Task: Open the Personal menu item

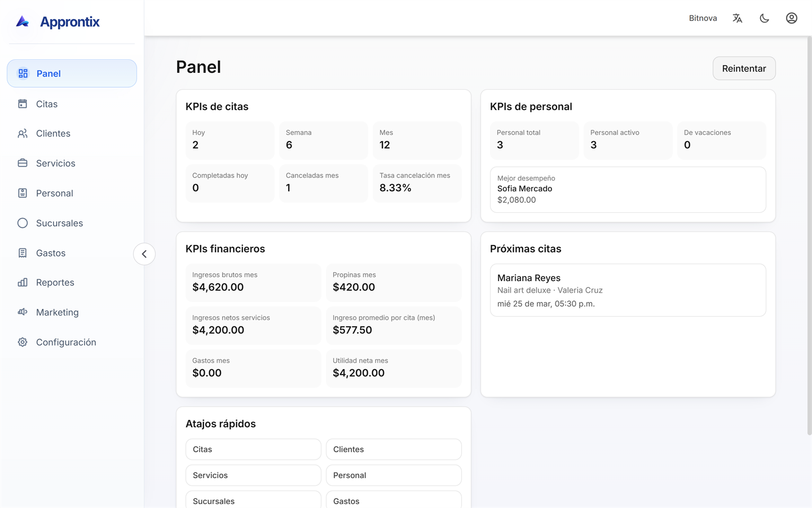Action: [55, 193]
